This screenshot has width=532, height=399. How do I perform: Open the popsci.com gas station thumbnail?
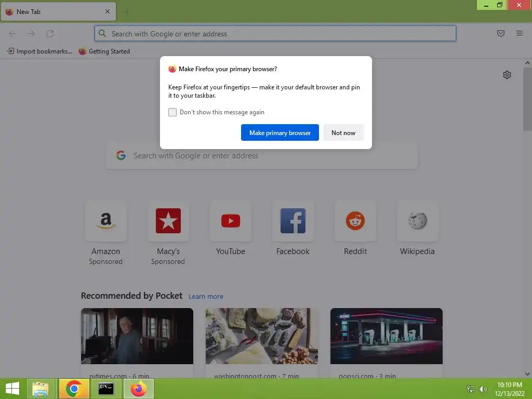387,336
